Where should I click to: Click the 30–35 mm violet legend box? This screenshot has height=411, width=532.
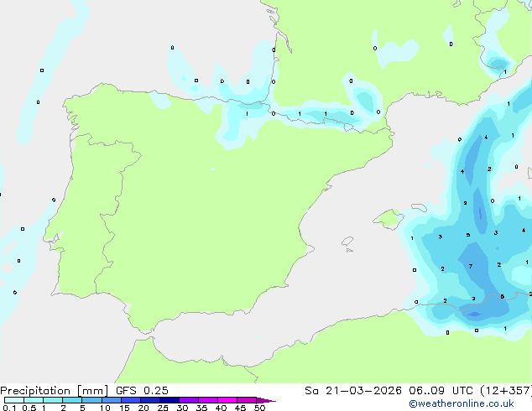(x=188, y=400)
